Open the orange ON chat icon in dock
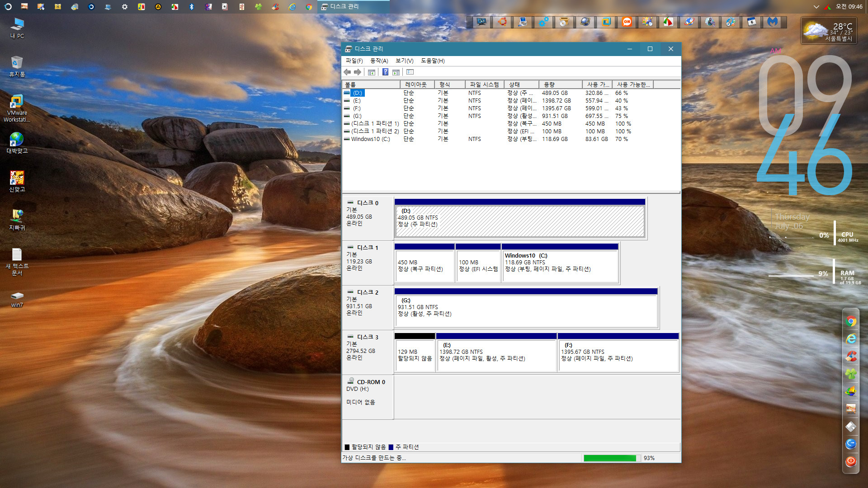Image resolution: width=868 pixels, height=488 pixels. coord(627,22)
